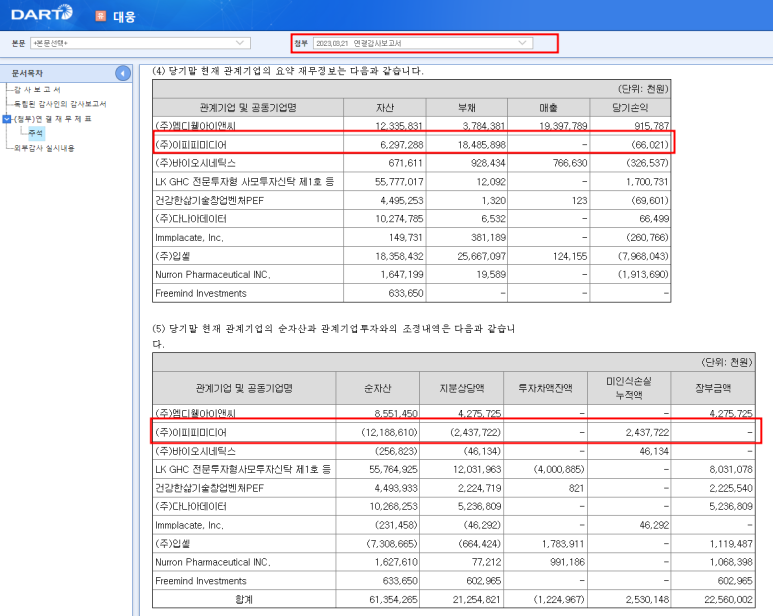Click the (4,000,885) investment difference cell

[x=559, y=470]
